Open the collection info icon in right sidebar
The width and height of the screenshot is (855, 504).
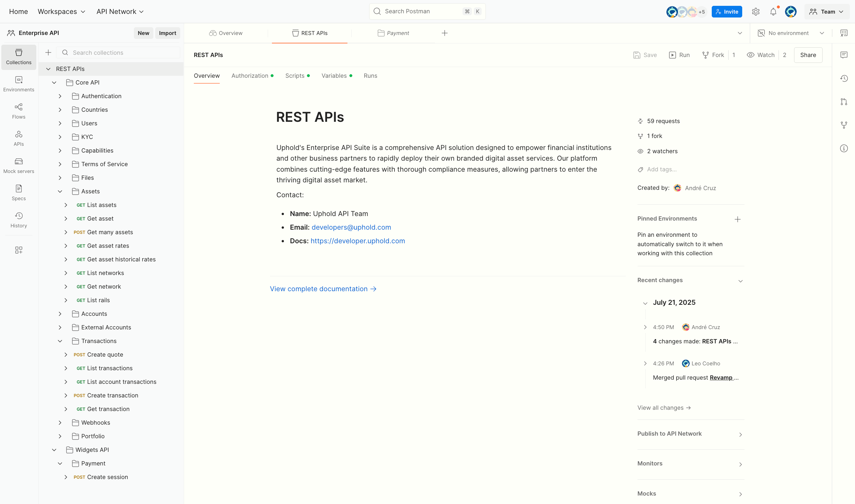coord(844,148)
